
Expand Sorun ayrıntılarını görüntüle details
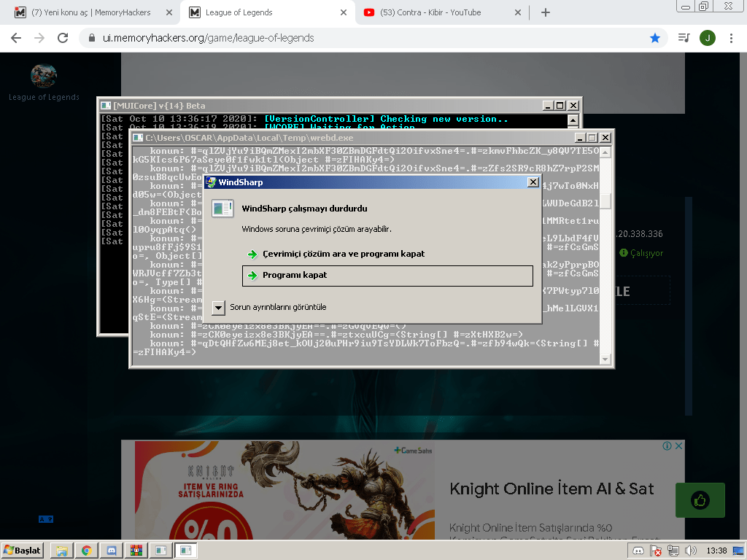[218, 308]
